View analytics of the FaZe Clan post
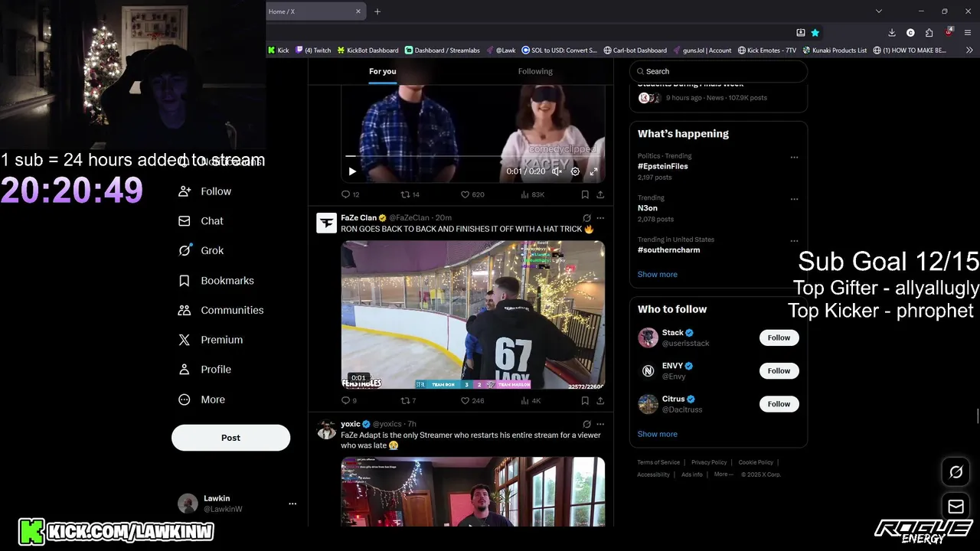Viewport: 980px width, 551px height. click(x=531, y=400)
